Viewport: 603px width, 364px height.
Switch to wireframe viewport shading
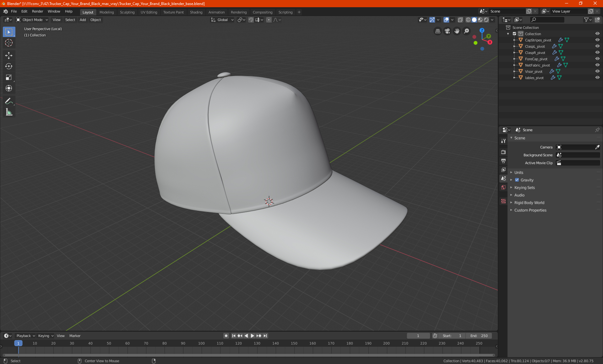click(468, 20)
